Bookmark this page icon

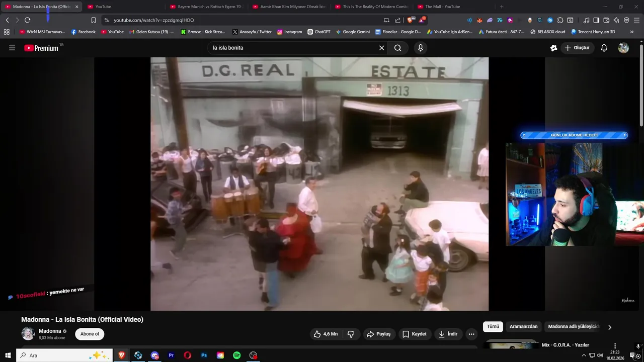tap(93, 20)
